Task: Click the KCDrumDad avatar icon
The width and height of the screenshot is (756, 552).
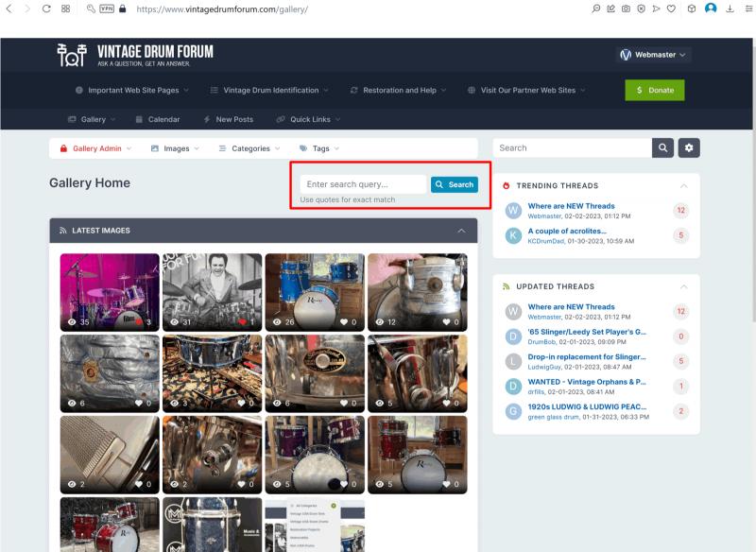Action: (513, 235)
